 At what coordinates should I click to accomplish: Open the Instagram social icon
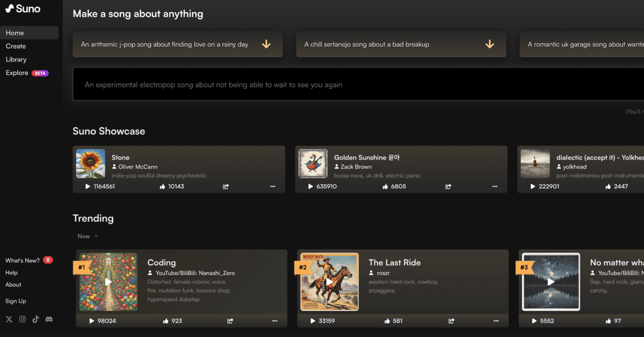coord(23,319)
